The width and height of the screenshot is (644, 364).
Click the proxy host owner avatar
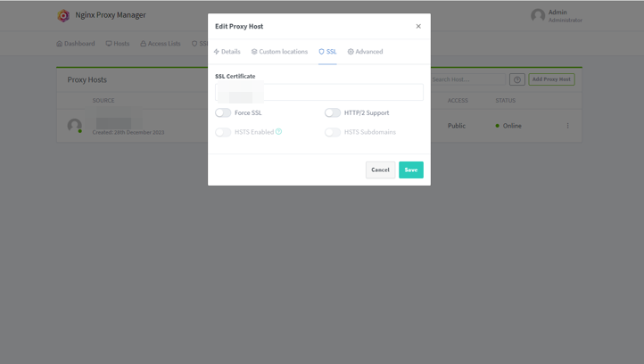74,126
